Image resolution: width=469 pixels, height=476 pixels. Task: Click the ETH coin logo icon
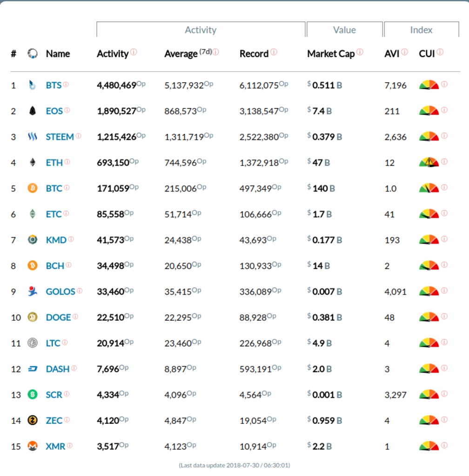click(33, 162)
